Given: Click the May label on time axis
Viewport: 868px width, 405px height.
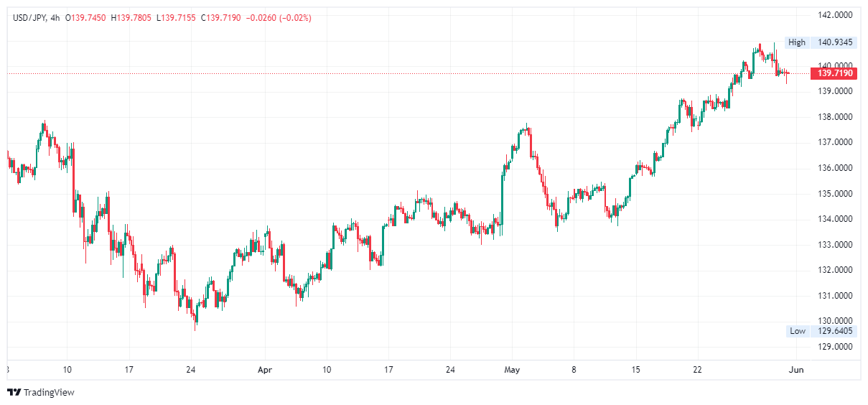Looking at the screenshot, I should point(512,370).
